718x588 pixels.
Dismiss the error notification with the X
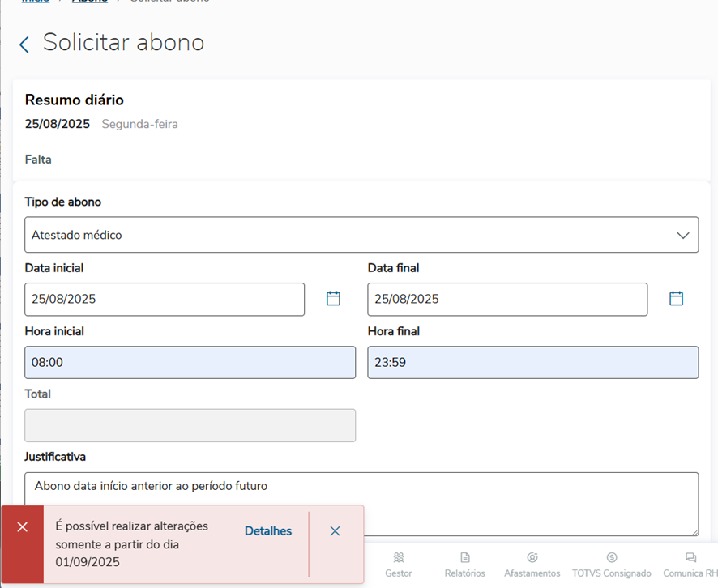tap(335, 531)
